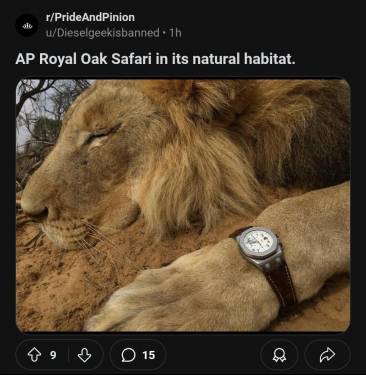
Task: Downvote the post with the down arrow
Action: click(84, 355)
